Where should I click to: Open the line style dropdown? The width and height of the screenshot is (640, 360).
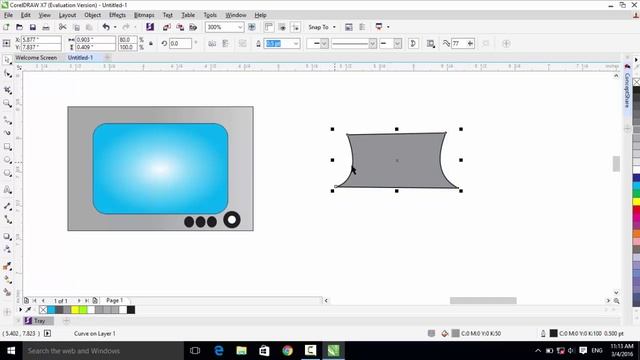coord(372,43)
